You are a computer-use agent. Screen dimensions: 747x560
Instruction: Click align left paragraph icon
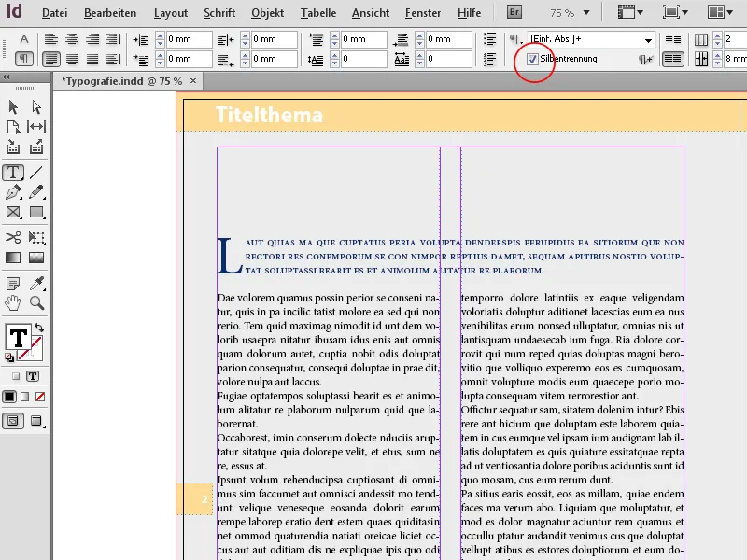[x=50, y=39]
